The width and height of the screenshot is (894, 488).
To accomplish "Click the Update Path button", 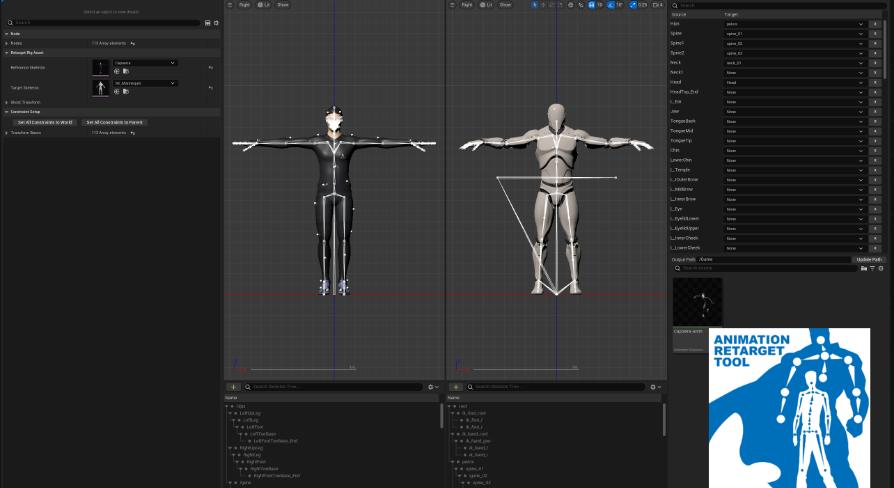I will click(x=869, y=259).
